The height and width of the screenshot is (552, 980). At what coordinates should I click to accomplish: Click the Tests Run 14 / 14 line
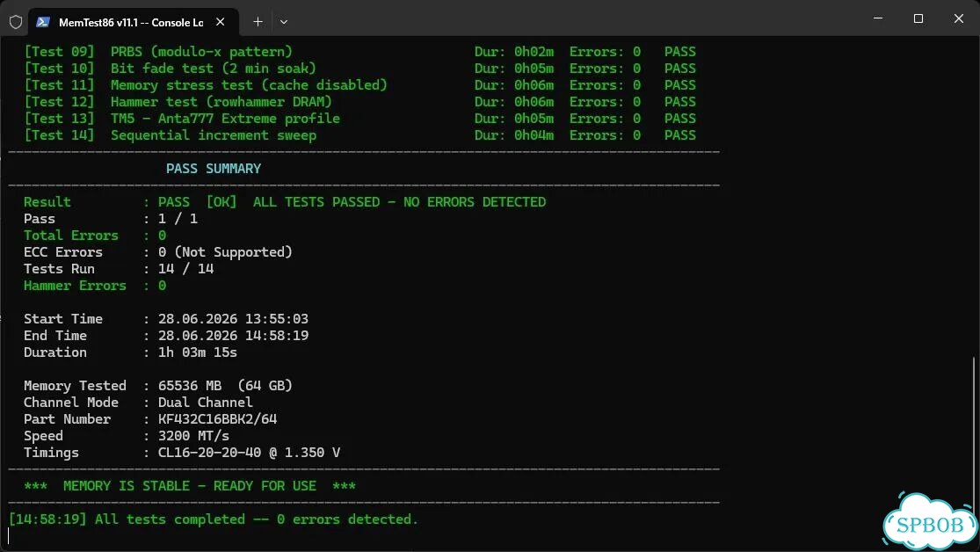(x=119, y=269)
